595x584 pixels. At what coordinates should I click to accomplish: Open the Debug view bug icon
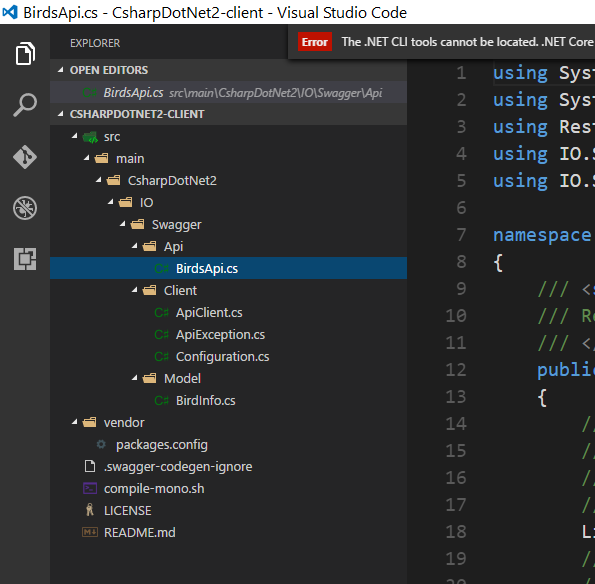25,208
